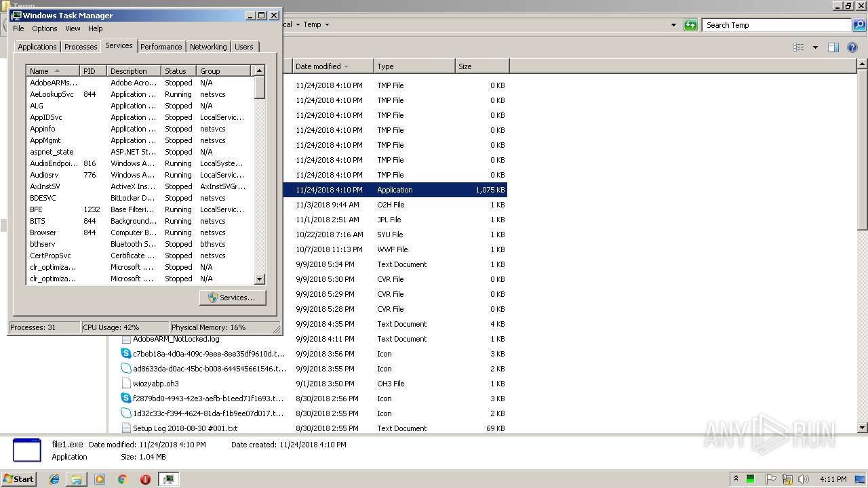Select the BITS service row
Image resolution: width=868 pixels, height=488 pixels.
point(140,221)
